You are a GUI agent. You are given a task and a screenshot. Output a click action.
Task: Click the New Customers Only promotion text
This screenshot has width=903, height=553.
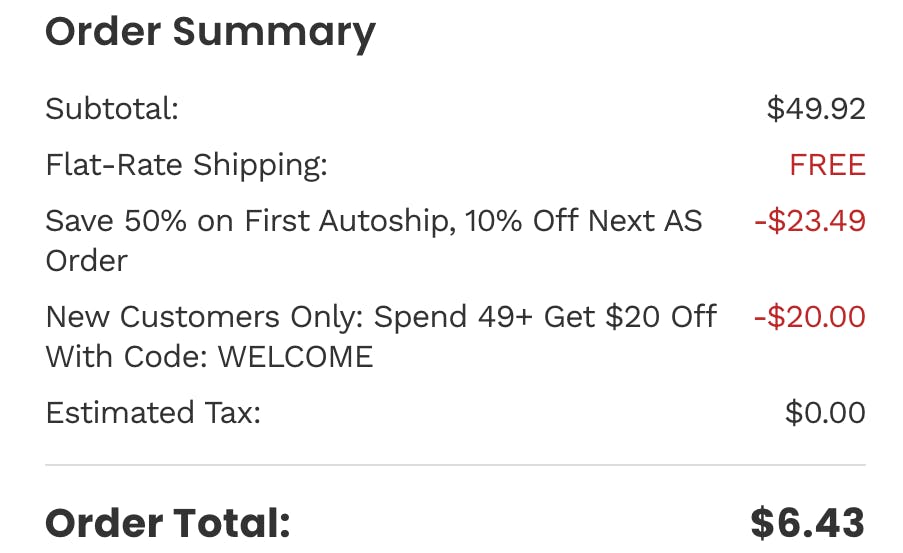[x=204, y=317]
